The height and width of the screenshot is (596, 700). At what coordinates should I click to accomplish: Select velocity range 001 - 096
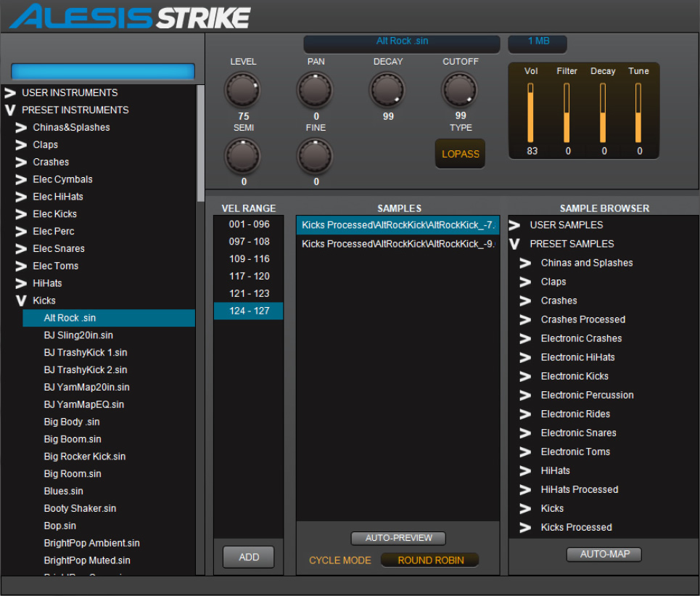[x=249, y=224]
